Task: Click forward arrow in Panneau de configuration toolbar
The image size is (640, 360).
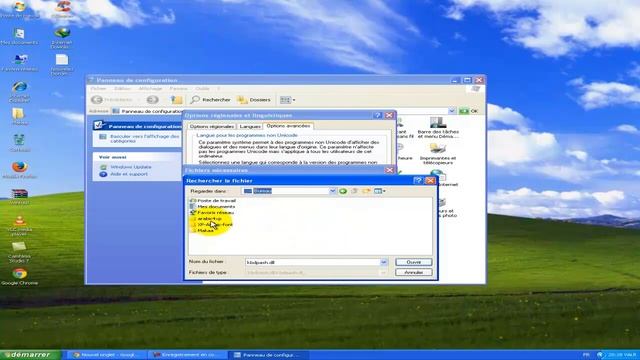Action: click(x=153, y=100)
